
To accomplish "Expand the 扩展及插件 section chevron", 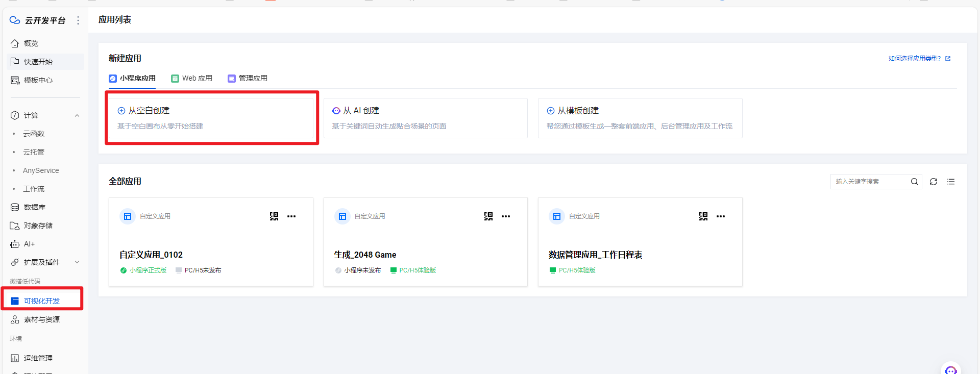I will [x=77, y=262].
